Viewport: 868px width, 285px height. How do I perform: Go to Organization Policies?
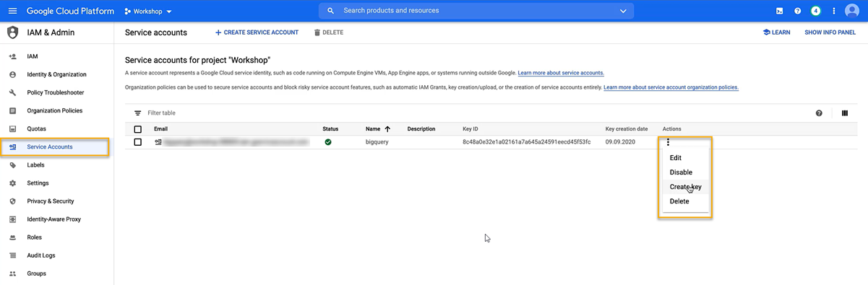point(55,110)
